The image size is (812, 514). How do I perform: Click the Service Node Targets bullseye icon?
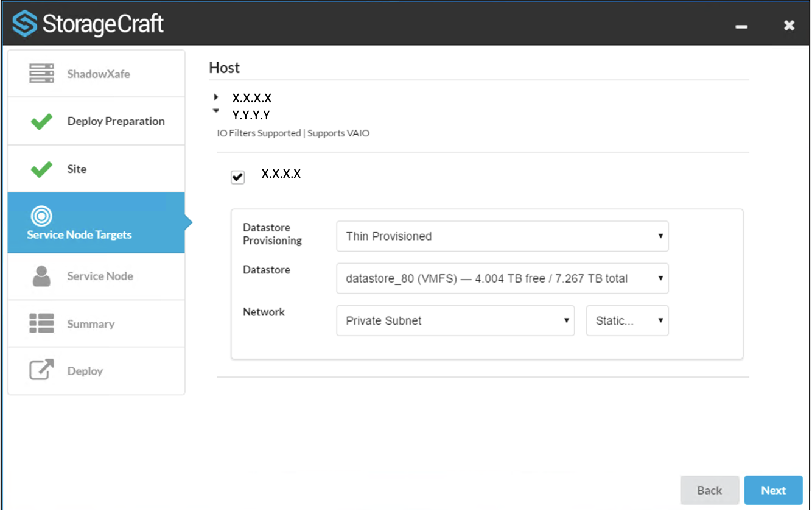tap(41, 216)
